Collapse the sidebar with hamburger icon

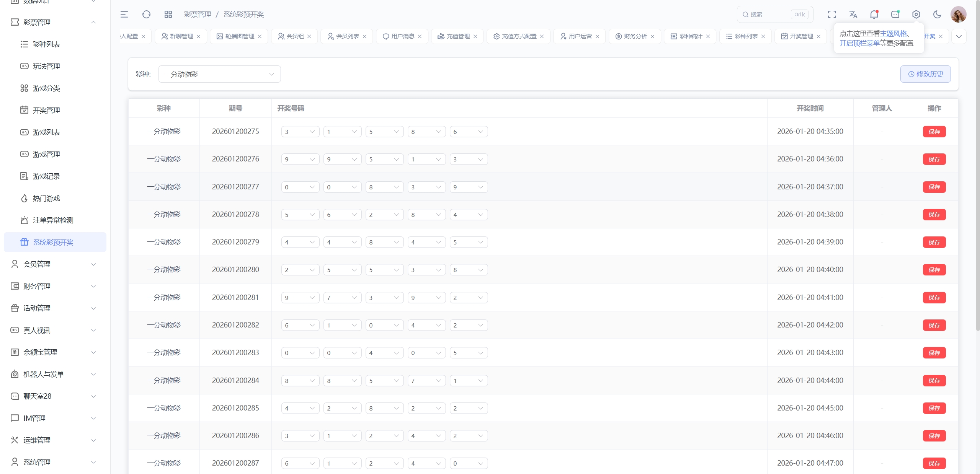[124, 15]
